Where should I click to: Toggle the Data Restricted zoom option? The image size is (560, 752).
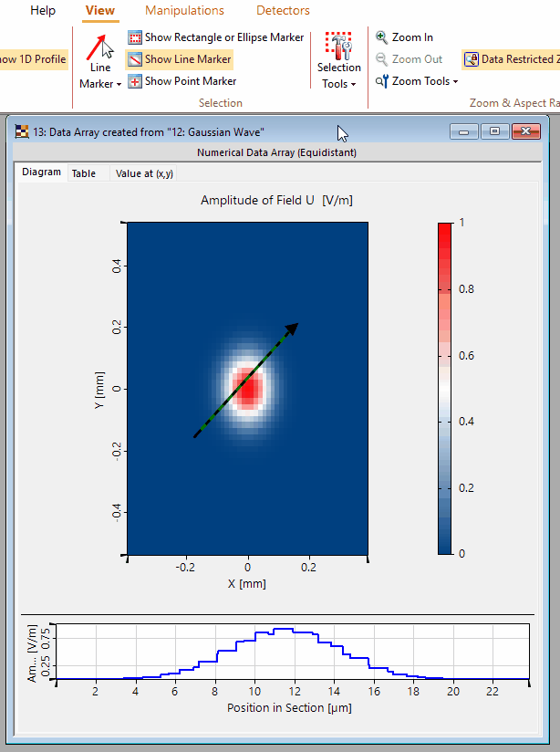[511, 59]
